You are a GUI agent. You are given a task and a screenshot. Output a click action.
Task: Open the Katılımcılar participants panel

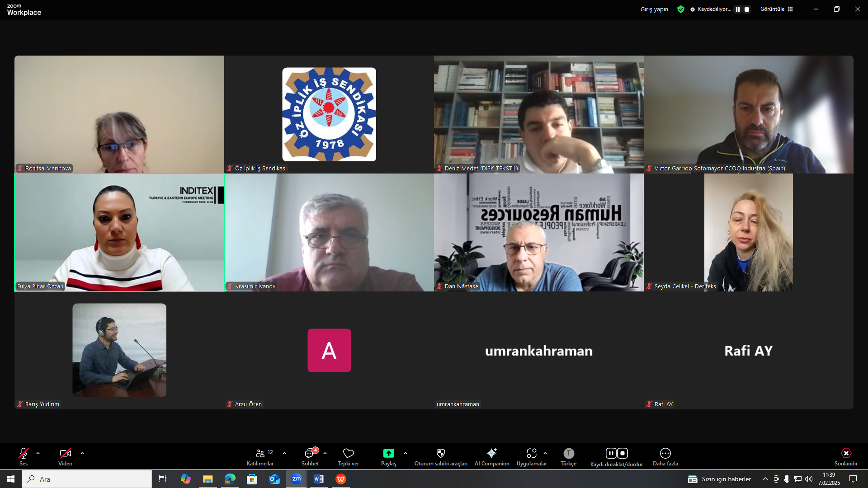260,456
